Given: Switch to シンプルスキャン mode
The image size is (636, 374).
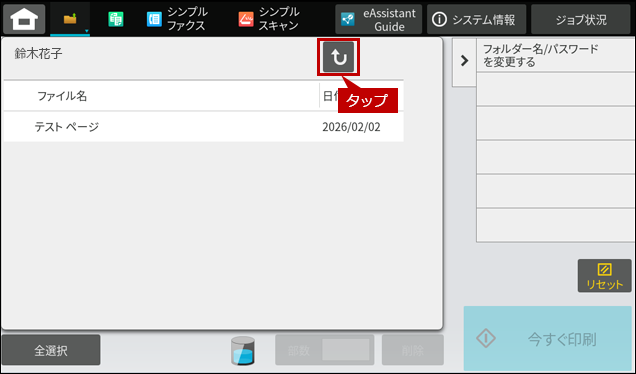Looking at the screenshot, I should (x=269, y=19).
